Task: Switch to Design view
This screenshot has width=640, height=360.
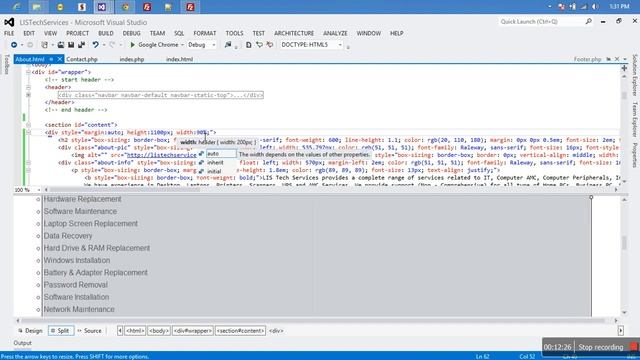Action: 30,331
